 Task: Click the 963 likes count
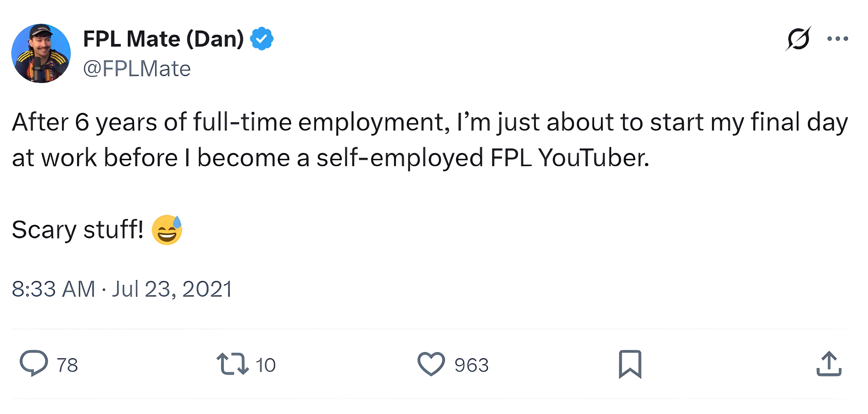pos(471,365)
